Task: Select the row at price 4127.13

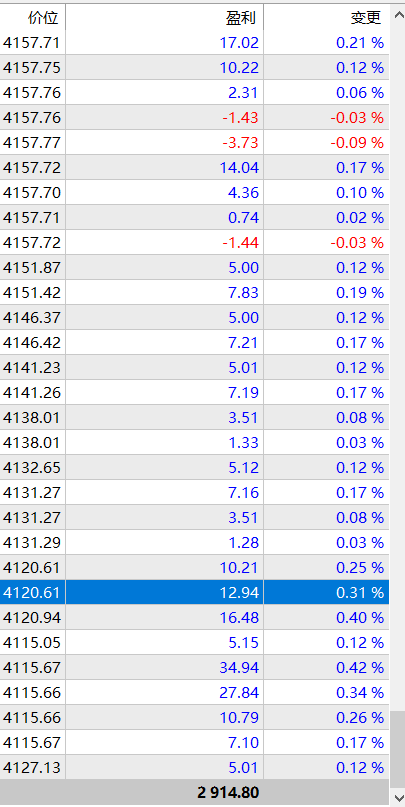Action: coord(195,768)
